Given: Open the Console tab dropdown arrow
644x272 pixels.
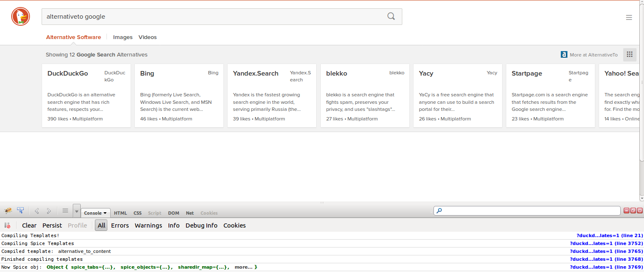Looking at the screenshot, I should coord(105,213).
